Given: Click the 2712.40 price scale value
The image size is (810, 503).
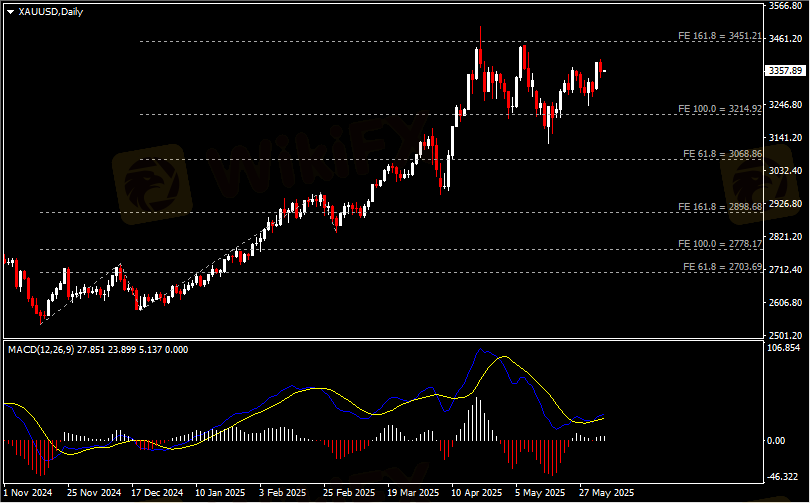Looking at the screenshot, I should point(785,270).
